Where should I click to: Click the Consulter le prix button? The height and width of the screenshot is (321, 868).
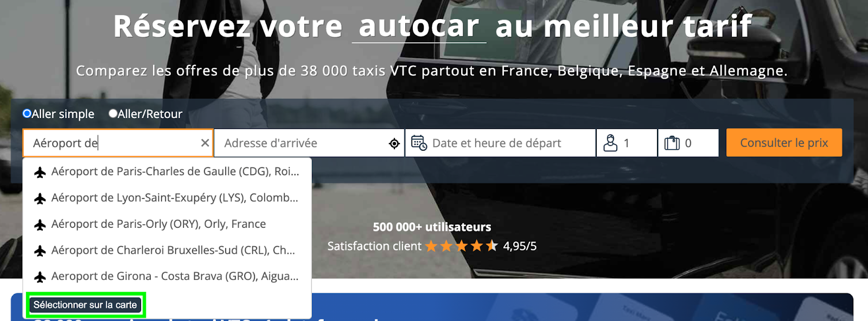click(784, 143)
